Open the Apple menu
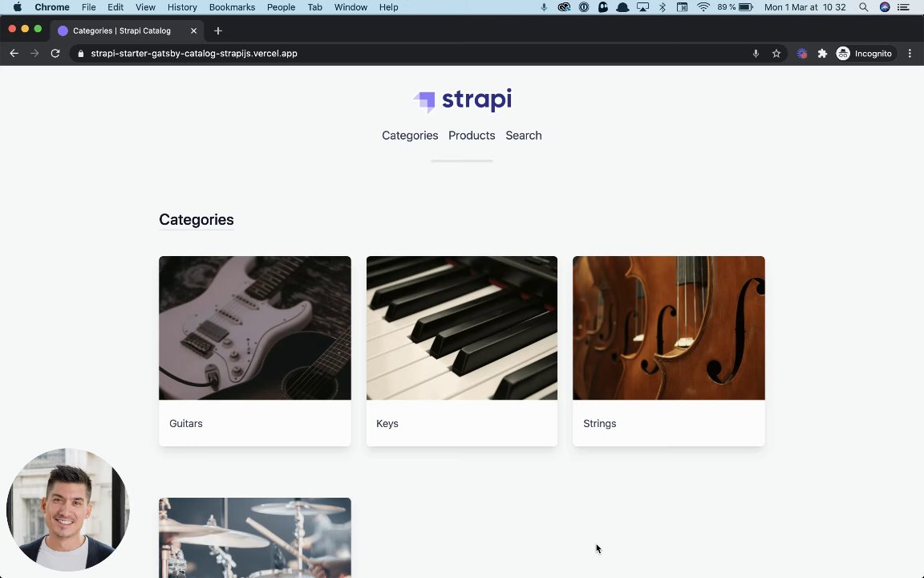This screenshot has width=924, height=578. [17, 7]
